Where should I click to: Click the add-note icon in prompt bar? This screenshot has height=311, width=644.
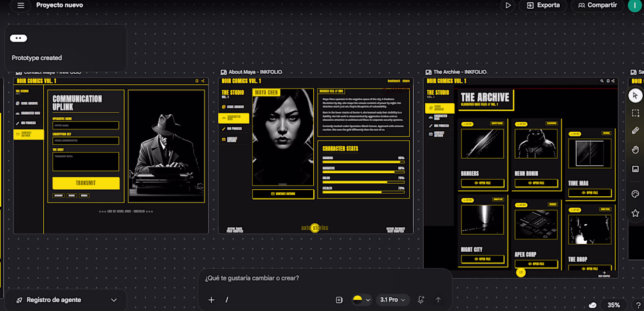[x=339, y=300]
